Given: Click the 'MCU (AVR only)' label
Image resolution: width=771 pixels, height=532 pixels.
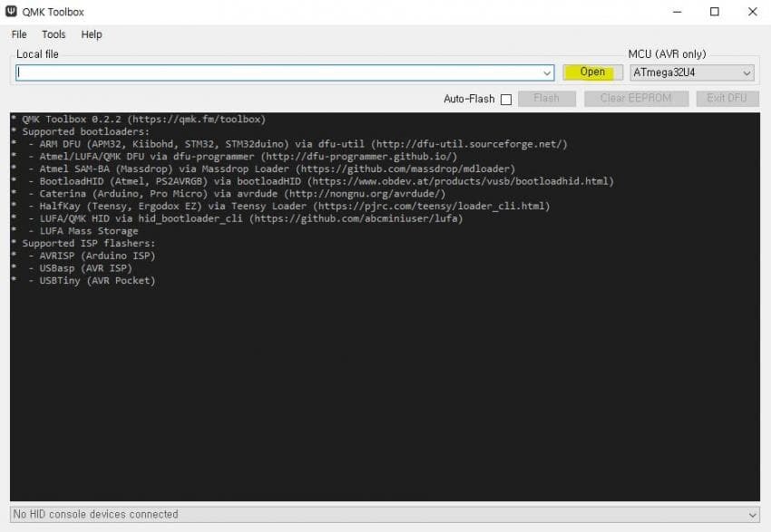Looking at the screenshot, I should tap(668, 54).
